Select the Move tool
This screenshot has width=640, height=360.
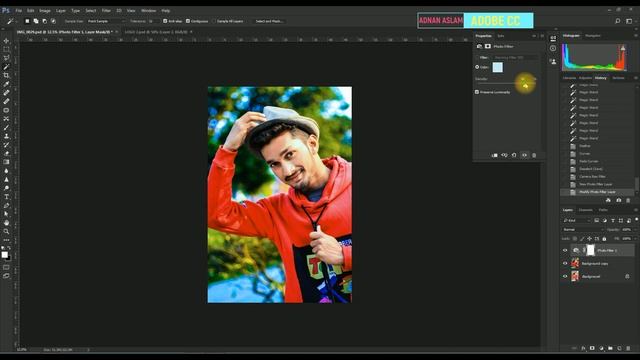click(x=6, y=41)
